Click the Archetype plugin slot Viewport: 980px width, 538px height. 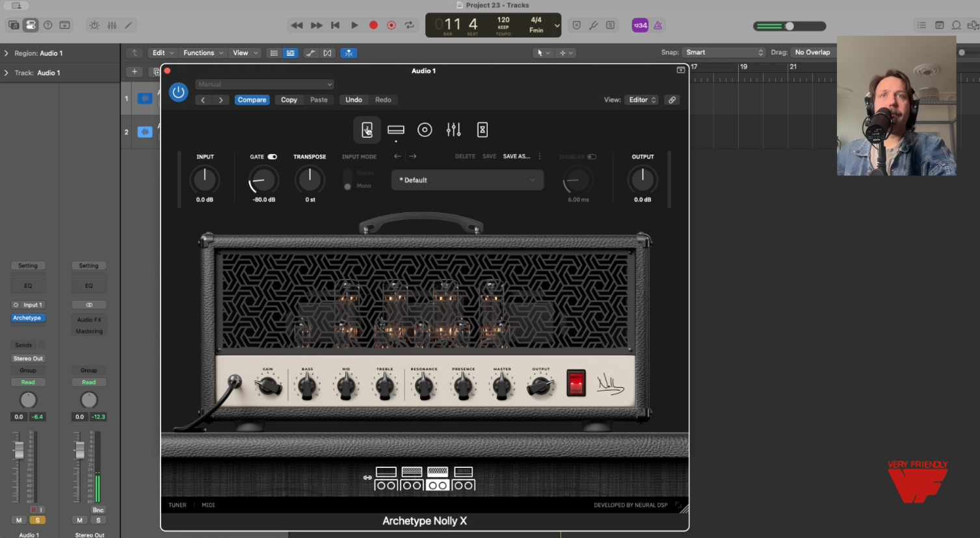(x=27, y=318)
